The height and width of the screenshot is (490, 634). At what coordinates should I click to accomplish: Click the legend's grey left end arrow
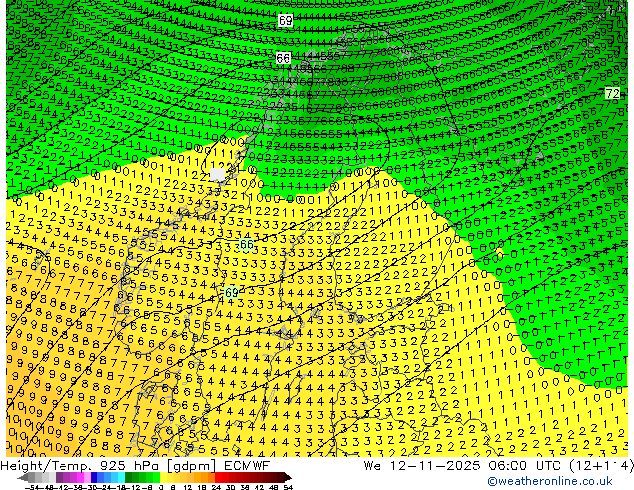(x=23, y=477)
